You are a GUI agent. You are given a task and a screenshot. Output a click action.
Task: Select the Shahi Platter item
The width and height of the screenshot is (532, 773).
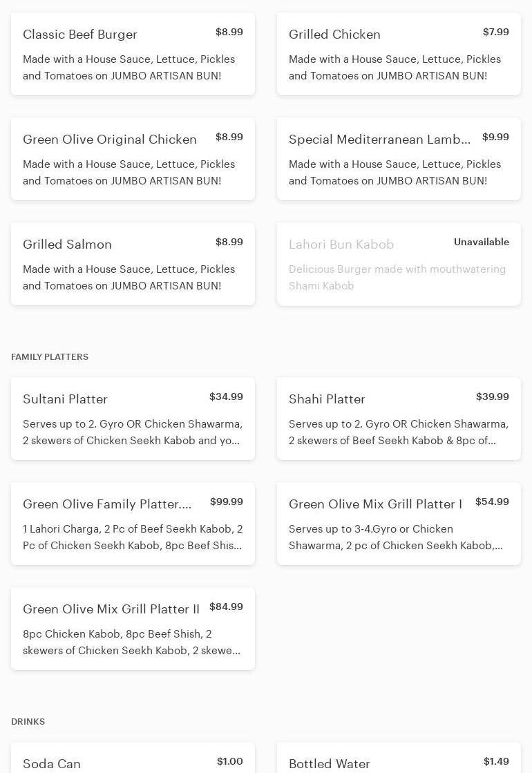click(x=399, y=419)
